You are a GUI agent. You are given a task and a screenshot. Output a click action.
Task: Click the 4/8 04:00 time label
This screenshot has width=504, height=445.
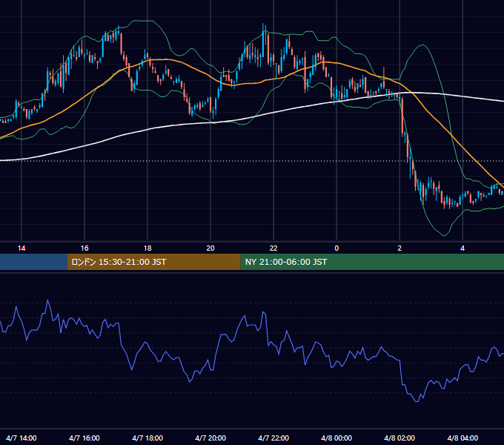pyautogui.click(x=462, y=438)
